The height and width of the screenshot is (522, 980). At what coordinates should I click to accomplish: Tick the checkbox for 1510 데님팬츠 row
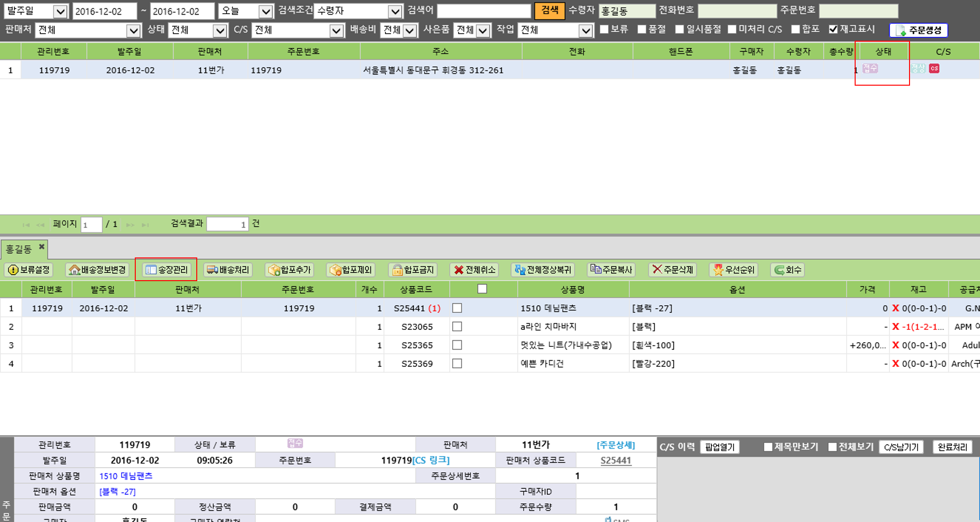tap(457, 308)
